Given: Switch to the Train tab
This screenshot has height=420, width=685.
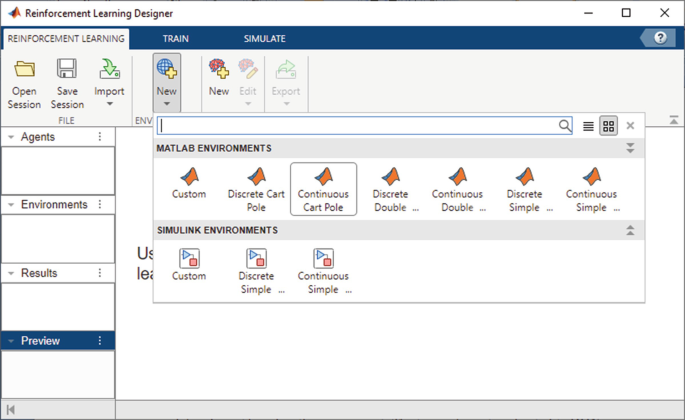Looking at the screenshot, I should click(x=176, y=39).
